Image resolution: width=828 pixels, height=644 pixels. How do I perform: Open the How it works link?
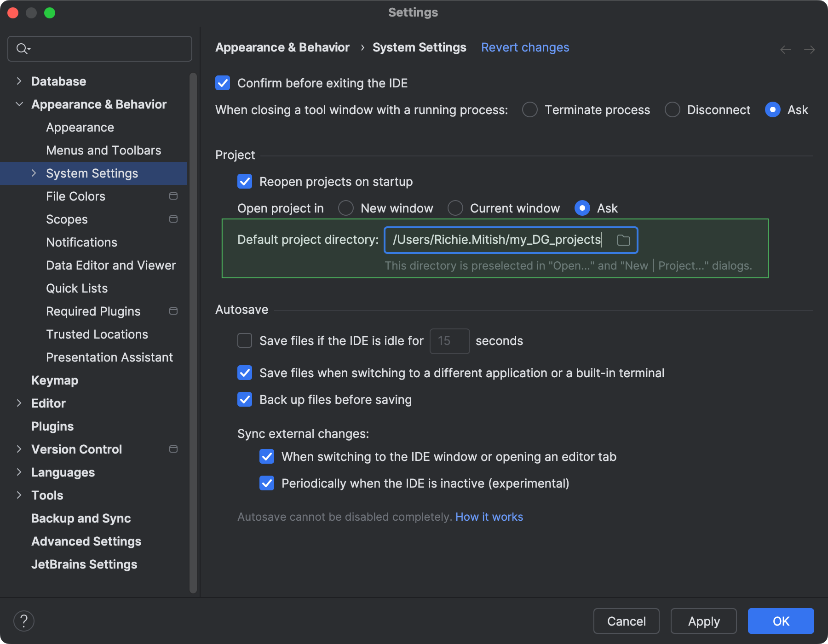coord(489,517)
